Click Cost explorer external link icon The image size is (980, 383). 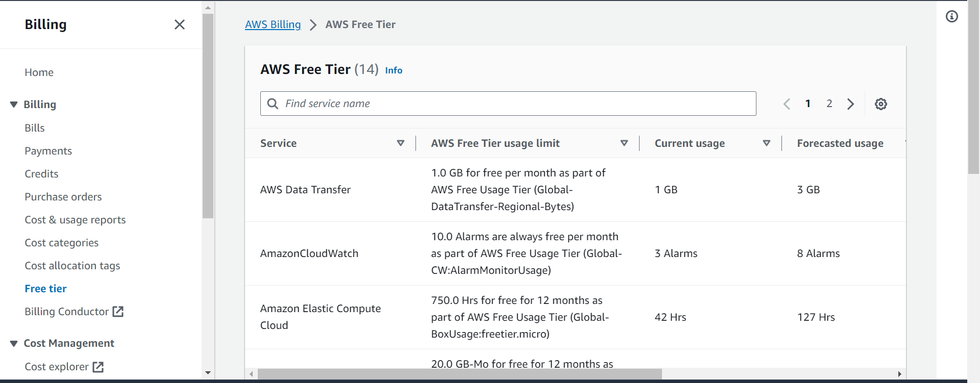98,367
